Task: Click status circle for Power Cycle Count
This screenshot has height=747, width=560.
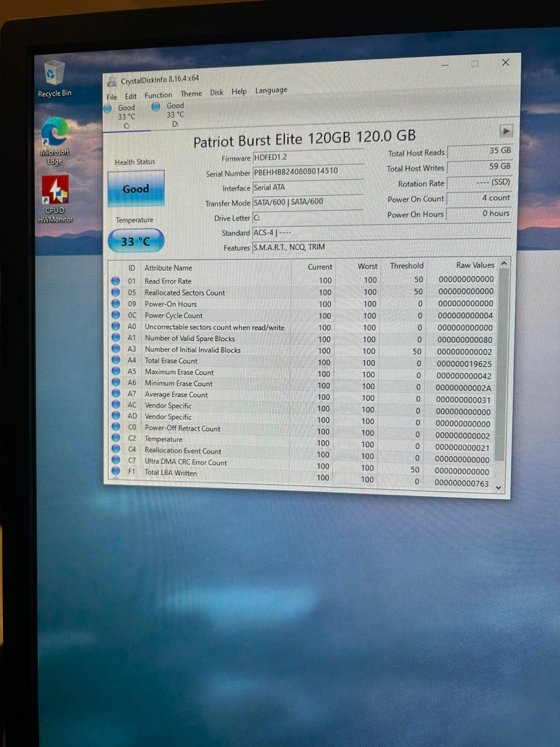Action: point(116,315)
